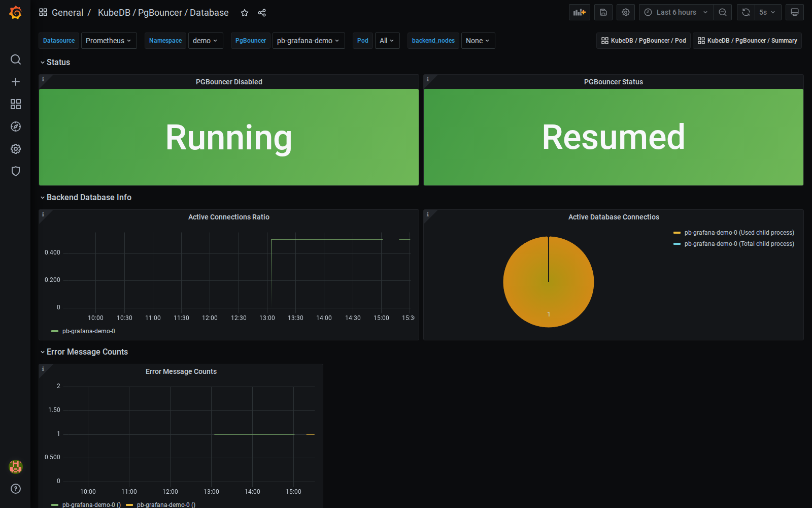Open the Help question mark icon
The height and width of the screenshot is (508, 812).
click(x=16, y=489)
